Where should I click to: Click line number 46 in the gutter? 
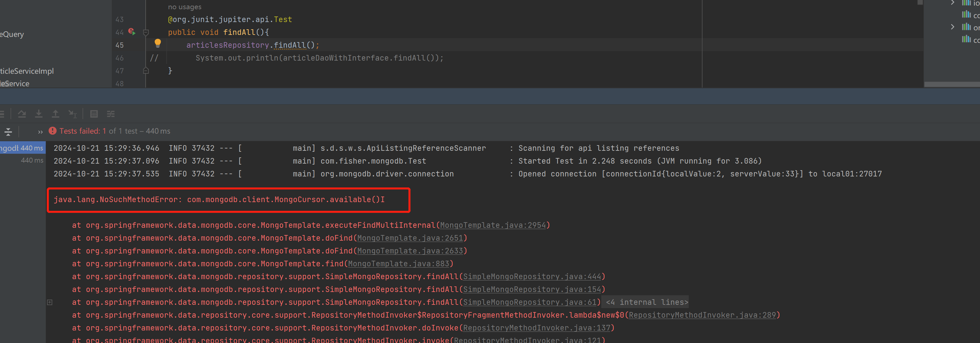(x=119, y=58)
